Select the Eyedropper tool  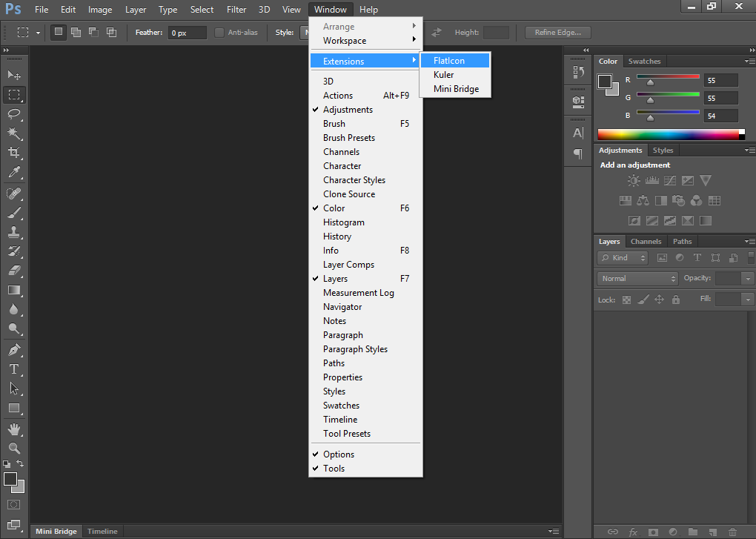click(x=14, y=172)
